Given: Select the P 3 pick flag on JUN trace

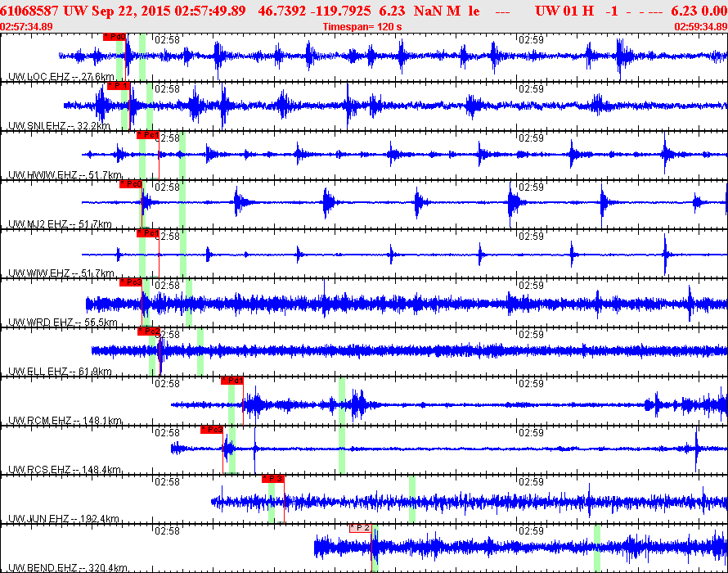Looking at the screenshot, I should click(x=273, y=479).
